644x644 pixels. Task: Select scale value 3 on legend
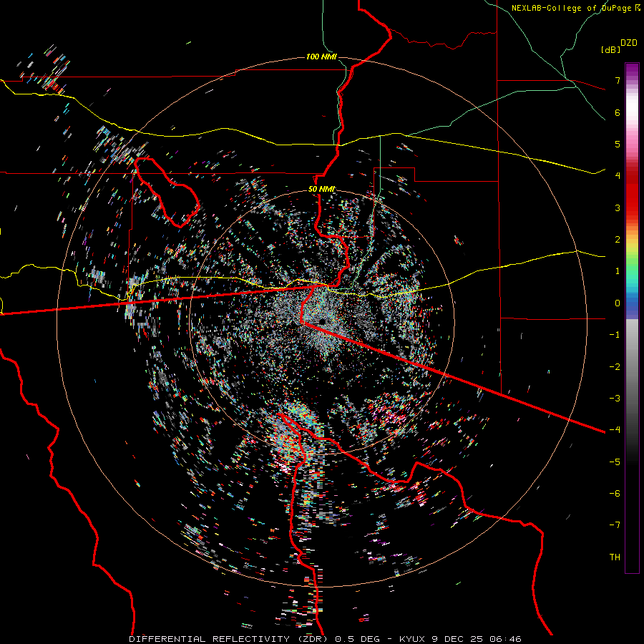tap(618, 208)
